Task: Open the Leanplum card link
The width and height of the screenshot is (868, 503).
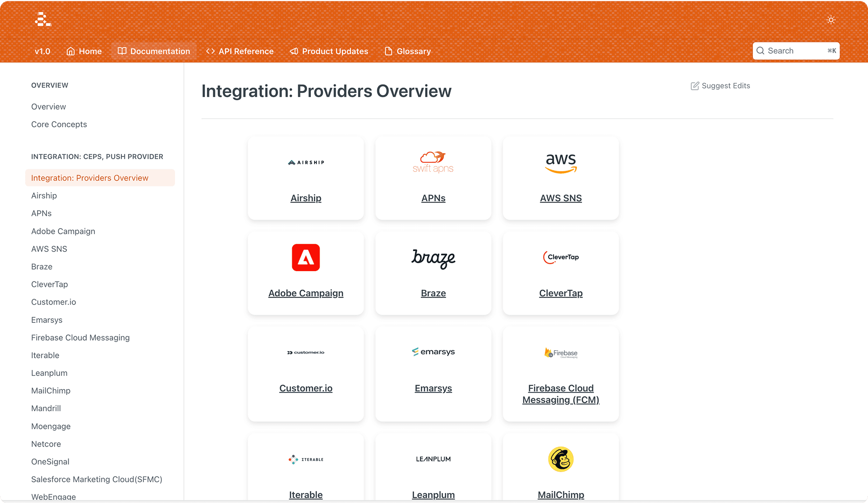Action: pyautogui.click(x=433, y=495)
